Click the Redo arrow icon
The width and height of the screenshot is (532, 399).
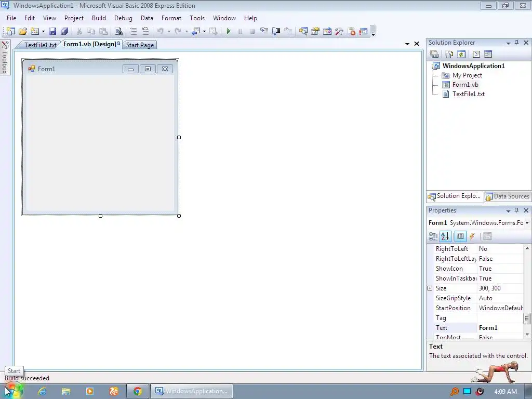(178, 31)
